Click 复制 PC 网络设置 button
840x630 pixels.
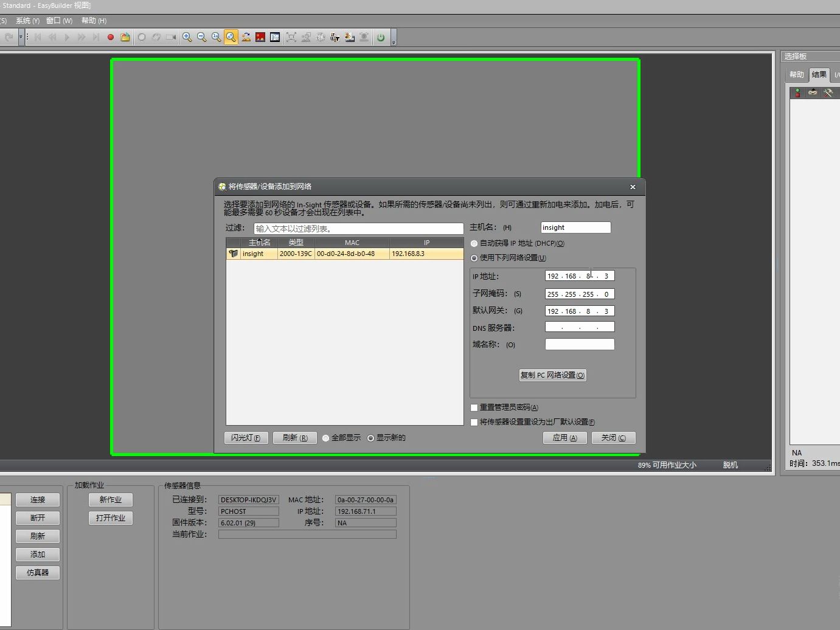coord(553,375)
